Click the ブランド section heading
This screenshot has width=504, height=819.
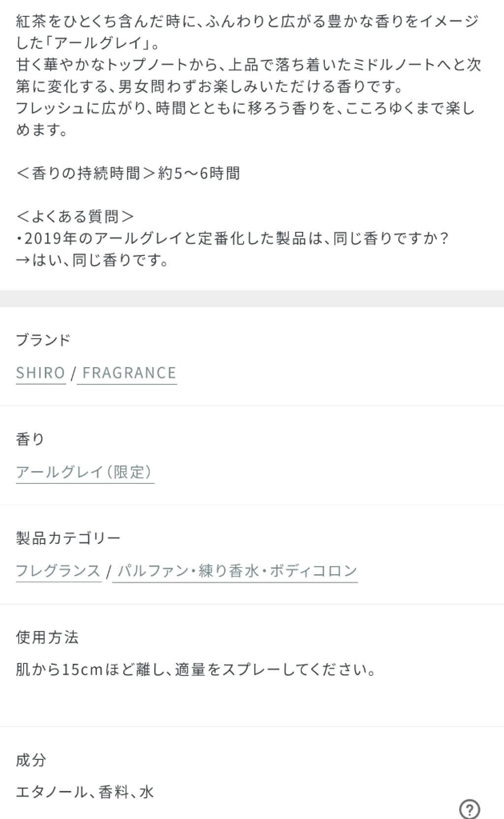point(43,340)
